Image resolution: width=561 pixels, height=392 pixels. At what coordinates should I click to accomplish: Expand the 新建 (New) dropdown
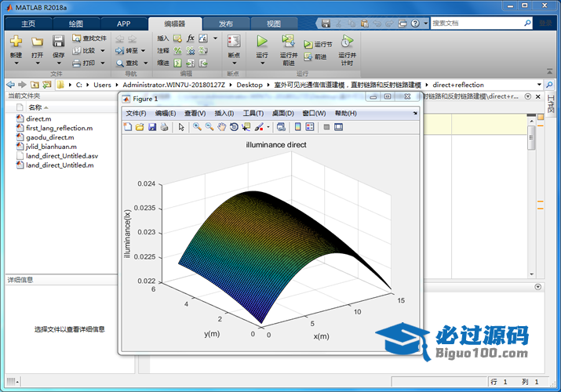[16, 64]
